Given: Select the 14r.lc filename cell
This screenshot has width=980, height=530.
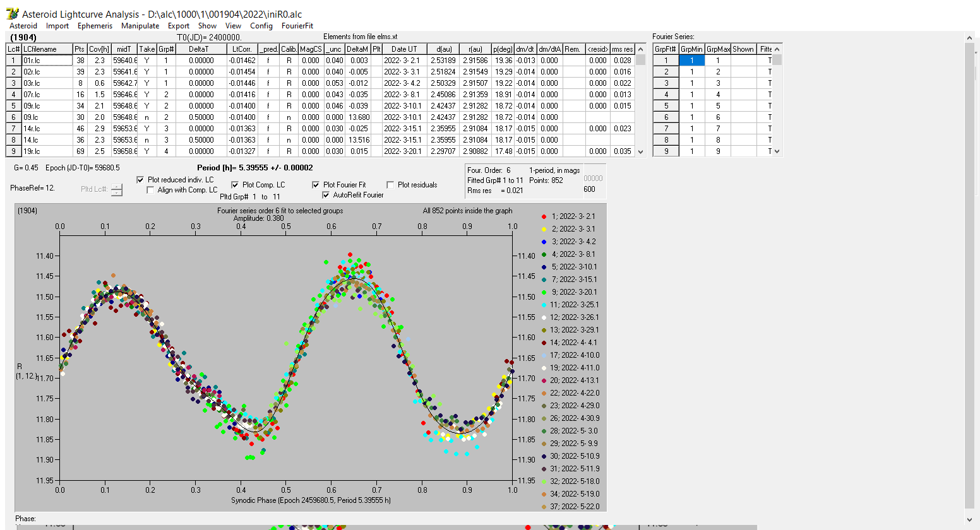Looking at the screenshot, I should 47,129.
